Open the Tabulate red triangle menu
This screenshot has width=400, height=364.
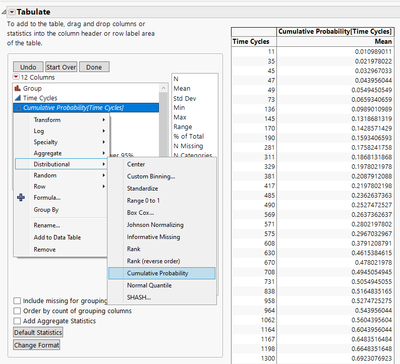[12, 12]
